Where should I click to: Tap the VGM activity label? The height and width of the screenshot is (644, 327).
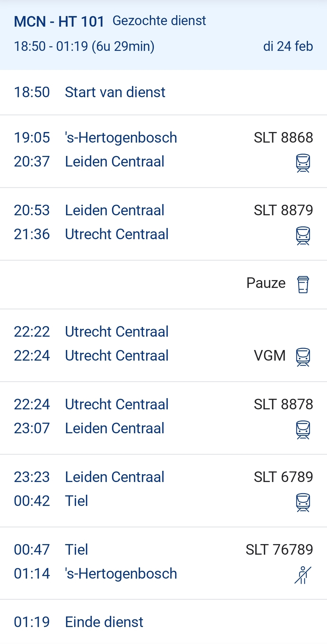tap(269, 356)
